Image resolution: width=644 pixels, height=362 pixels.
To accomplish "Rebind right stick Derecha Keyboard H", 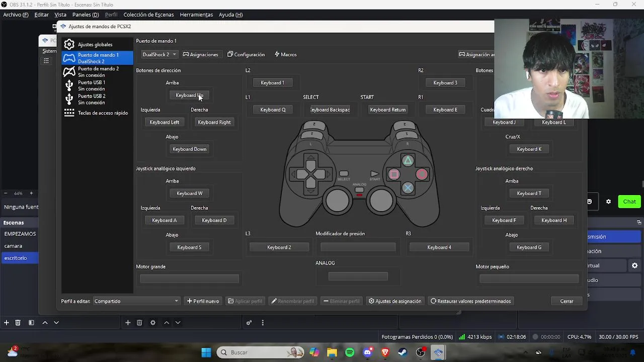I will (554, 220).
